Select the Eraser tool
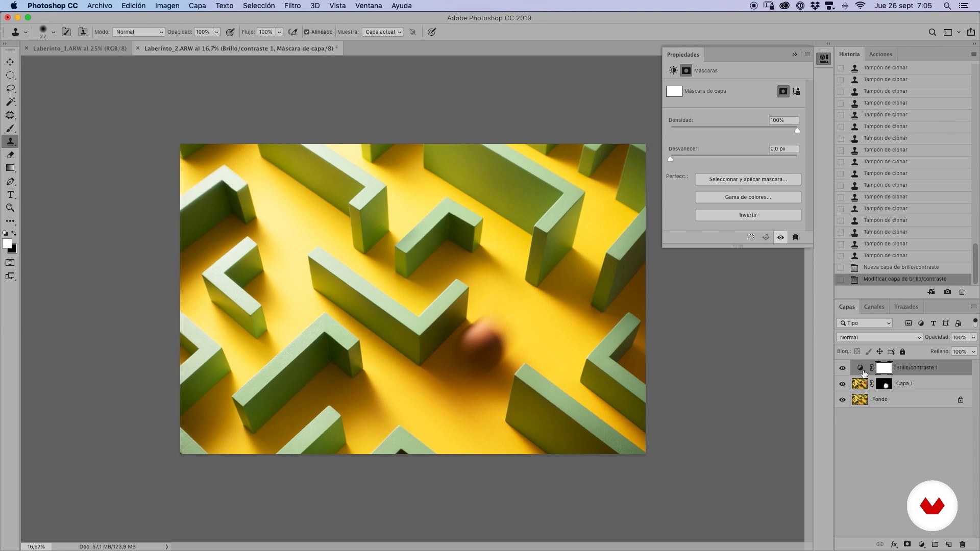Image resolution: width=980 pixels, height=551 pixels. pos(10,155)
